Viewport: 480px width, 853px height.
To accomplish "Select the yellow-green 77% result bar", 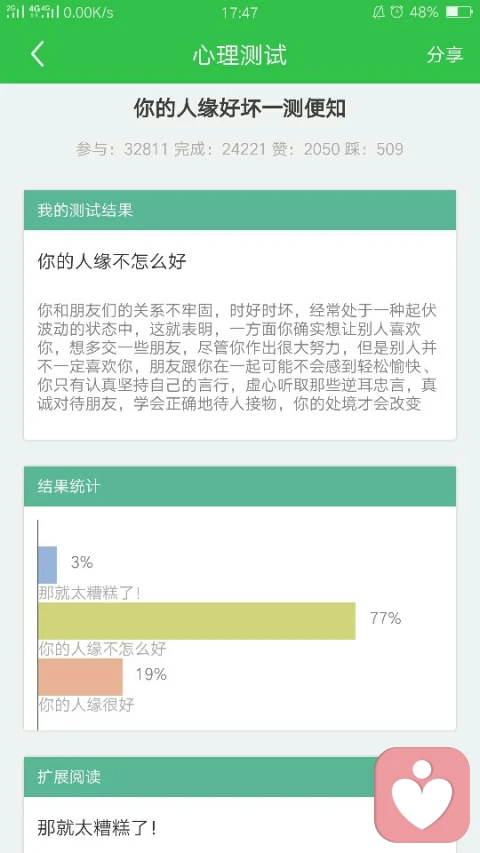I will [196, 621].
